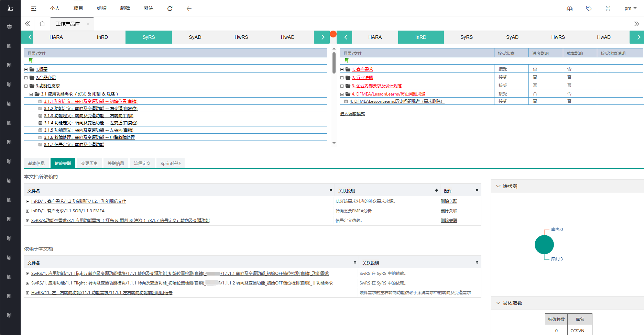644x335 pixels.
Task: Click the green root icon in right tree
Action: pos(347,60)
